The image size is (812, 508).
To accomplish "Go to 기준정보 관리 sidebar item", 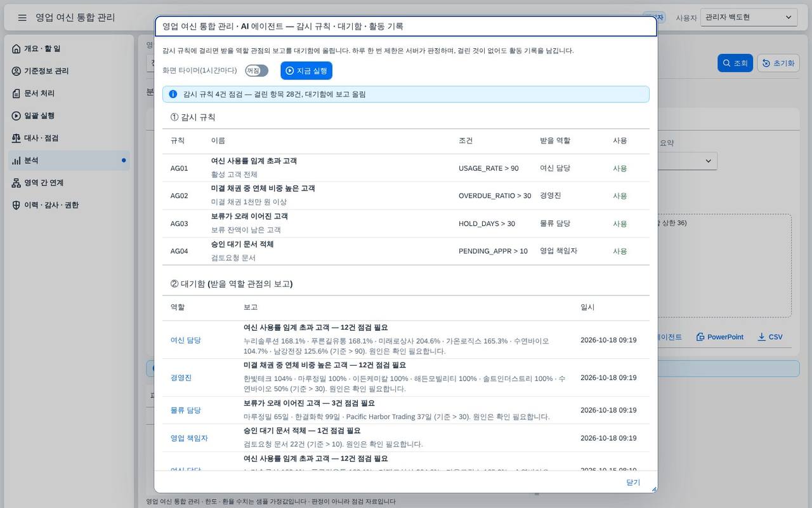I will (69, 70).
